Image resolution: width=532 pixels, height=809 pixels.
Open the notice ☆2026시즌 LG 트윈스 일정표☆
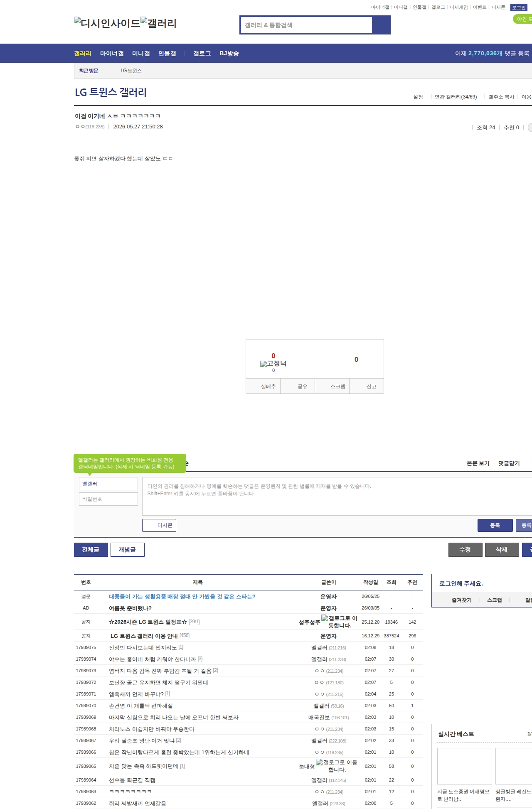point(148,622)
